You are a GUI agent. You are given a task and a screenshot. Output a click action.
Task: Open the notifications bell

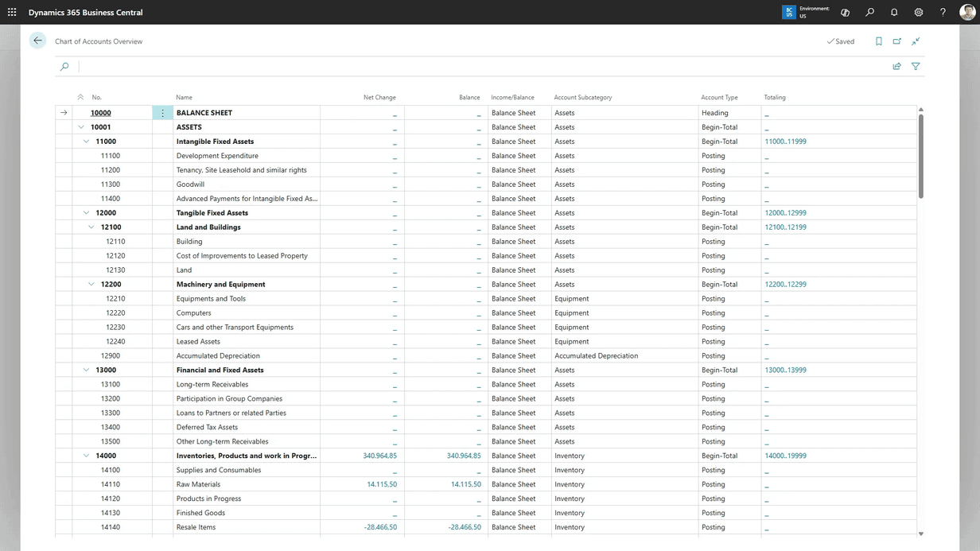(894, 13)
